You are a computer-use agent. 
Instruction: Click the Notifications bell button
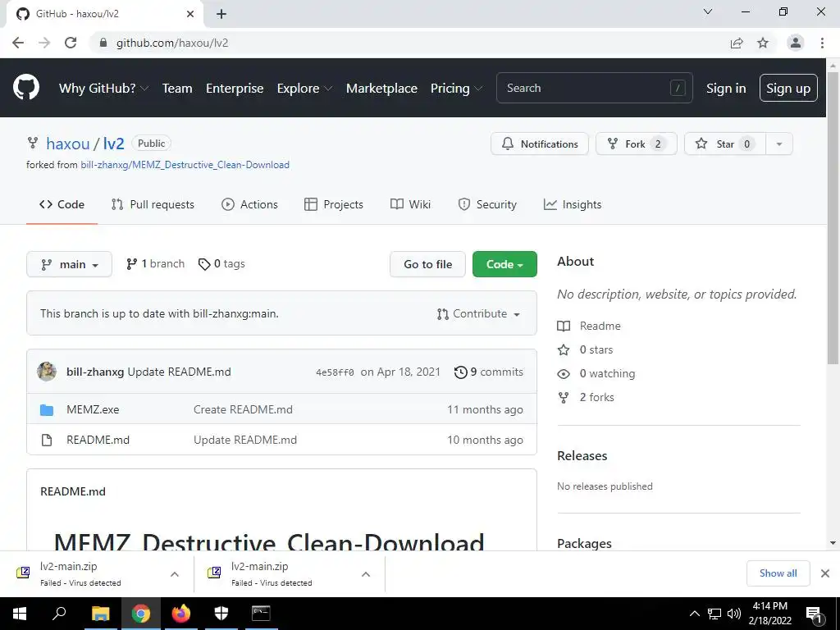540,144
